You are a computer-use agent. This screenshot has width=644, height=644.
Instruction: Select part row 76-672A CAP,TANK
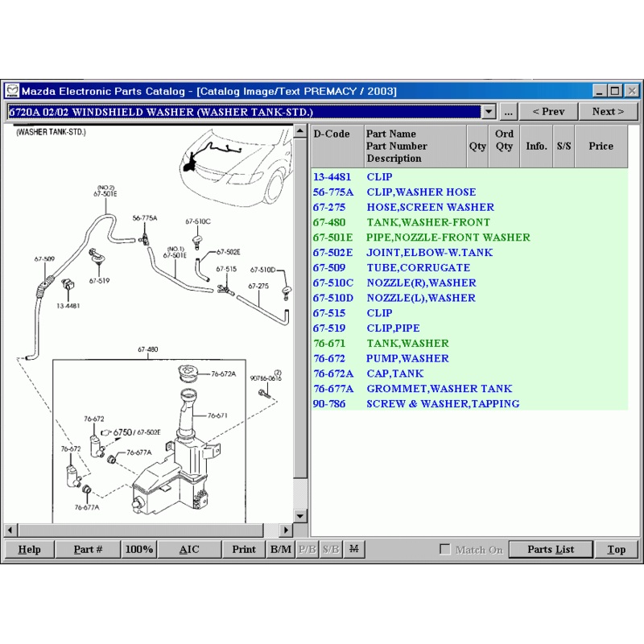pos(469,374)
